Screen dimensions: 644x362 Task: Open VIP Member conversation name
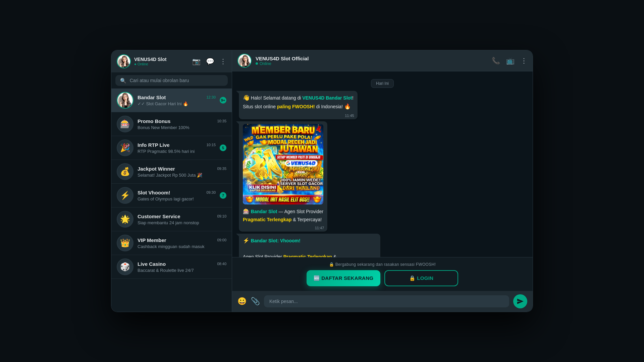(152, 240)
